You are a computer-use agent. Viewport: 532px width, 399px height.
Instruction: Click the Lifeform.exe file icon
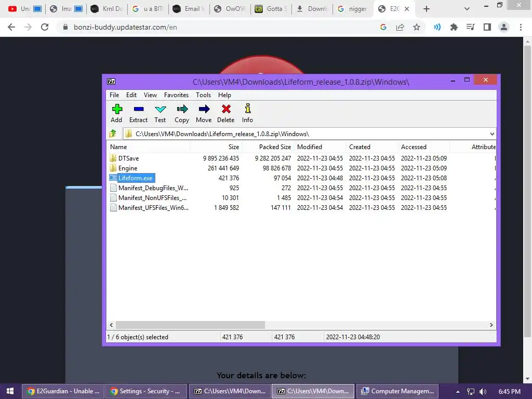click(x=113, y=178)
